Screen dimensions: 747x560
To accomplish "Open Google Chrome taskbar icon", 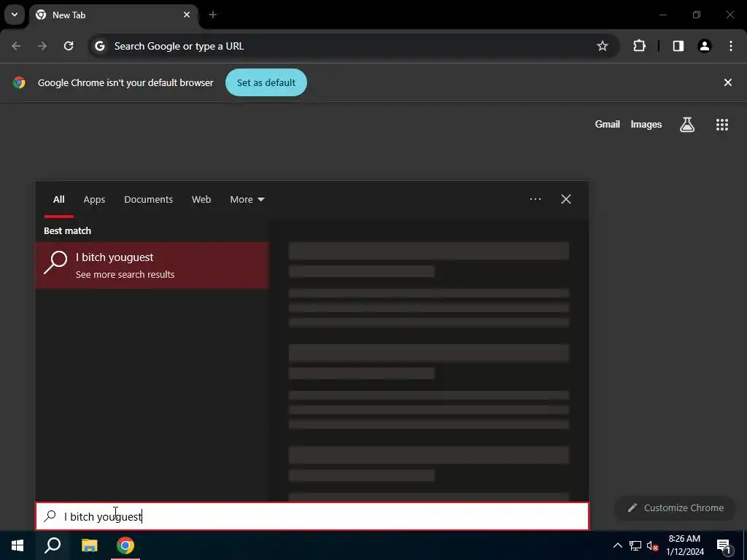I will coord(125,545).
